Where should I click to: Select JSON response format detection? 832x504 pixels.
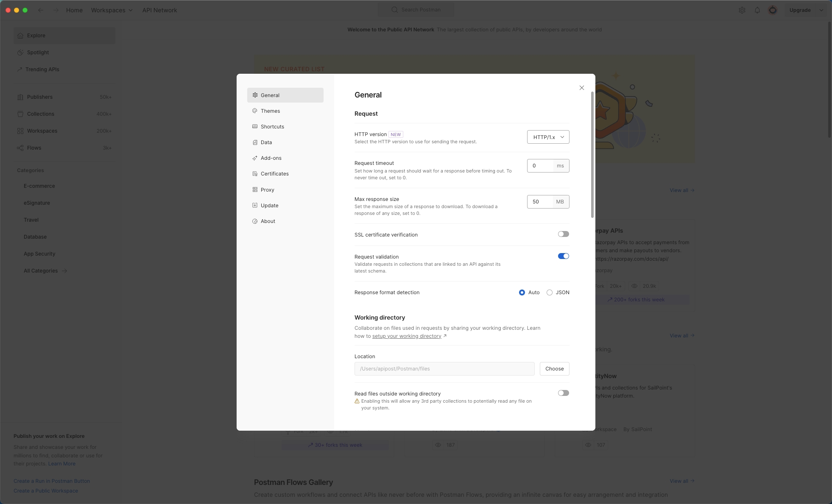click(x=550, y=292)
